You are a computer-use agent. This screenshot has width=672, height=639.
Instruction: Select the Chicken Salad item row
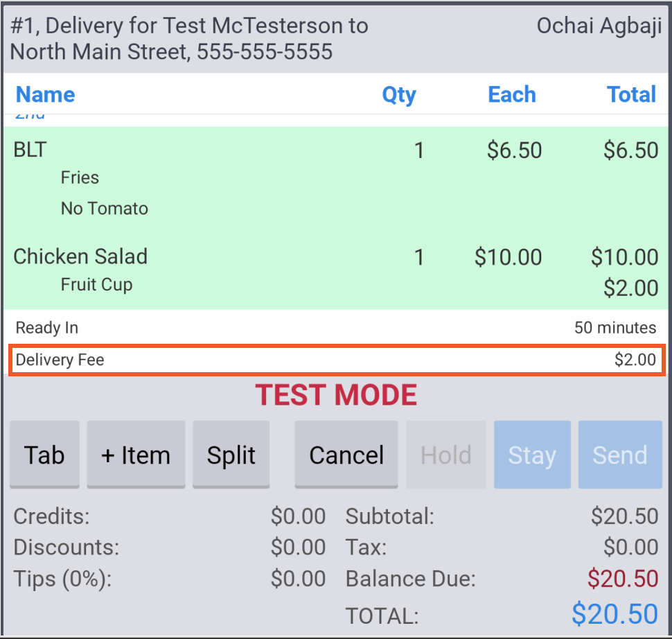tap(80, 256)
